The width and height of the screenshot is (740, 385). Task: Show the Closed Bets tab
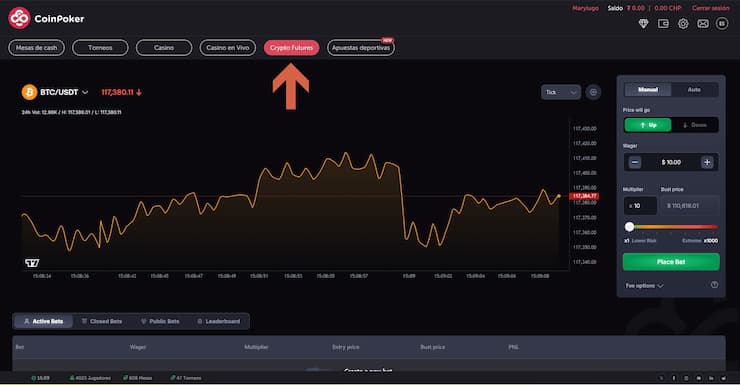(101, 321)
